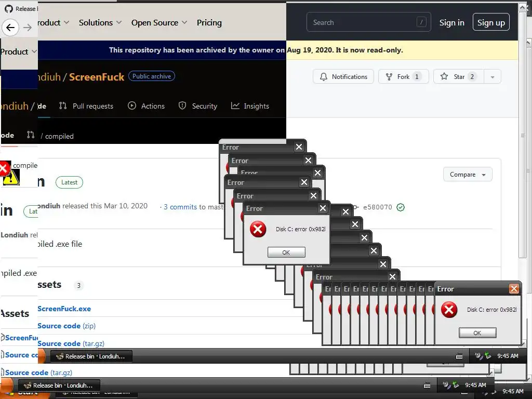Select the GitHub 'Release' browser tab
Screen dimensions: 532x399
click(x=21, y=9)
